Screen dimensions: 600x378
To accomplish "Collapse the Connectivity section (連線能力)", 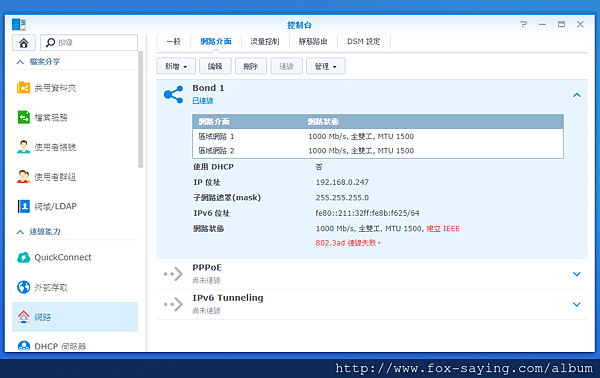I will point(20,232).
